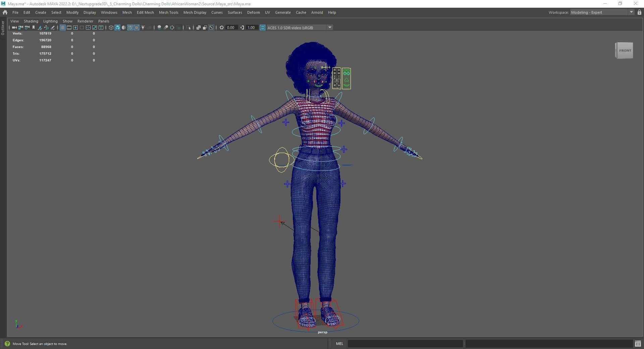Open the collapsed Outliner side tab
The height and width of the screenshot is (349, 644).
(x=3, y=28)
